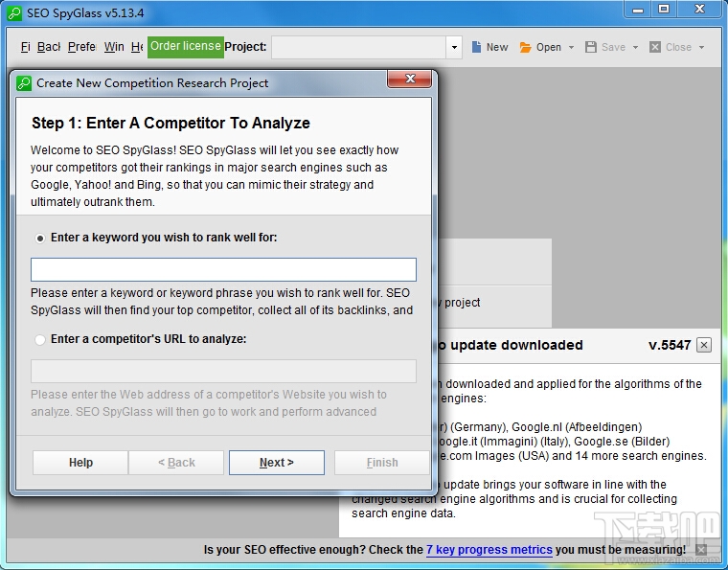Click the < Back wizard button
728x570 pixels.
click(x=176, y=463)
